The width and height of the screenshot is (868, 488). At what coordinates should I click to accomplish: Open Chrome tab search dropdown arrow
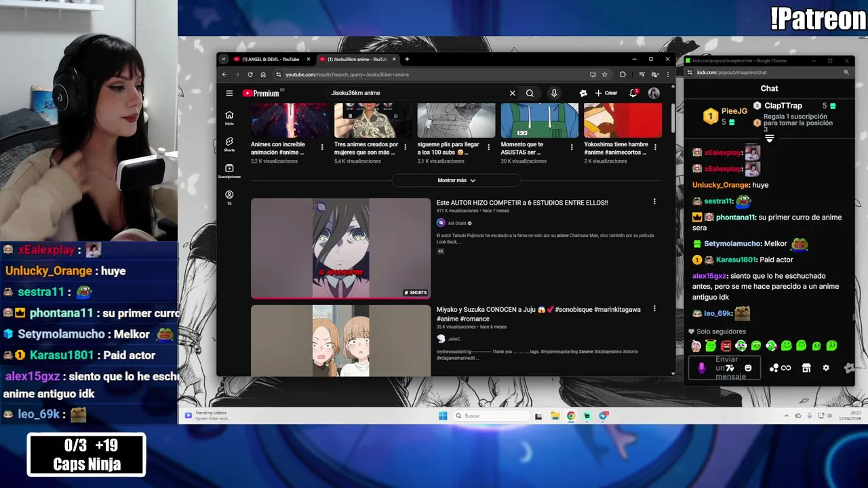[x=224, y=59]
